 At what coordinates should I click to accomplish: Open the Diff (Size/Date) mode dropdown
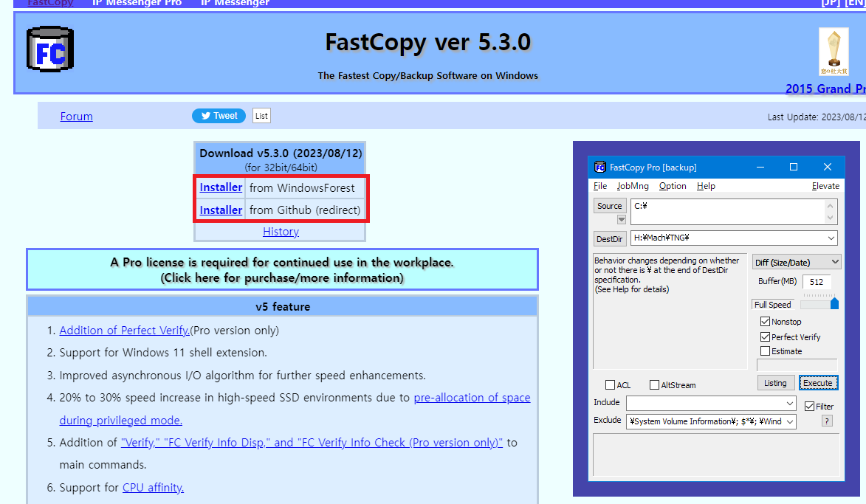(x=797, y=262)
